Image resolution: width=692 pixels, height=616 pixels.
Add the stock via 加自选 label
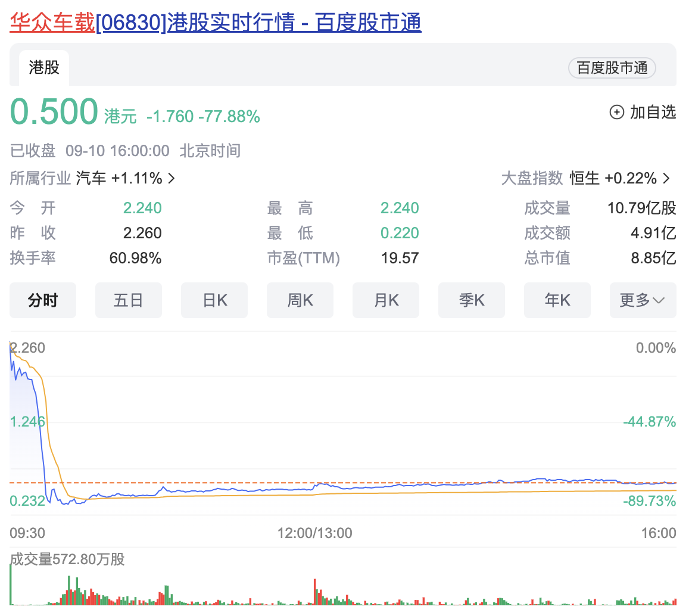point(653,112)
